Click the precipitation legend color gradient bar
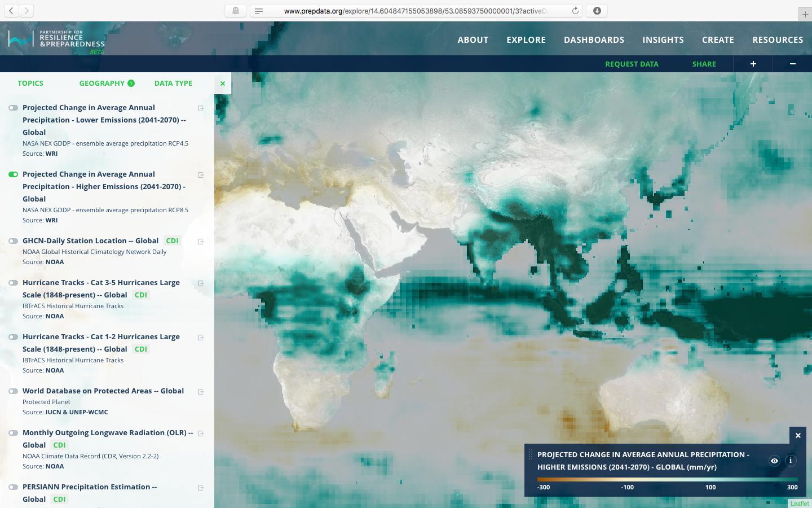The width and height of the screenshot is (812, 508). [x=668, y=479]
